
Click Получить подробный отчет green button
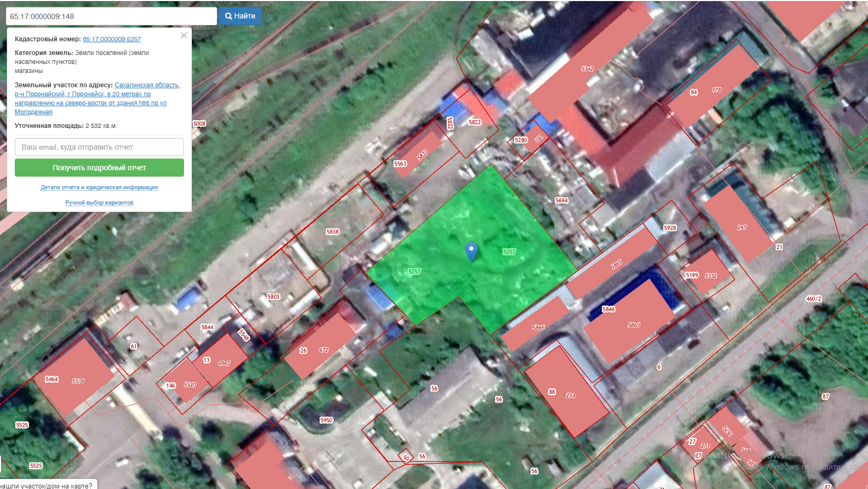[x=99, y=168]
